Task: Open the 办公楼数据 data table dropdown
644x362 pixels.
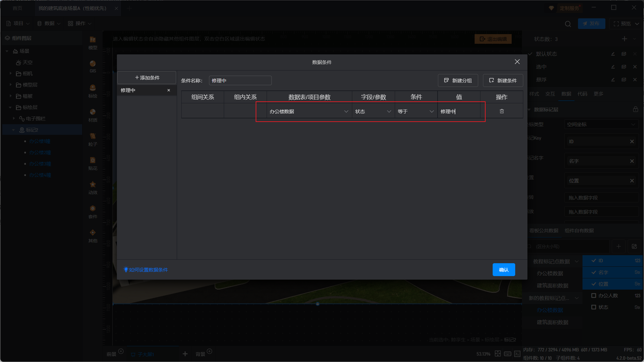Action: click(309, 111)
